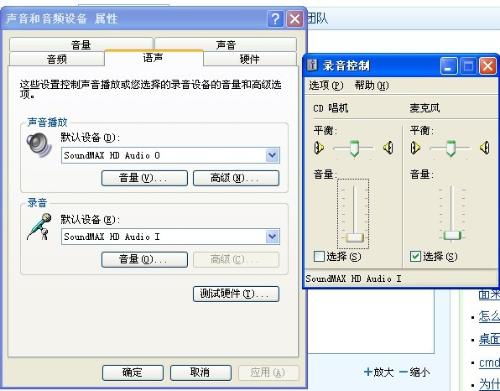
Task: Click the speaker icon in sound playback section
Action: [39, 145]
